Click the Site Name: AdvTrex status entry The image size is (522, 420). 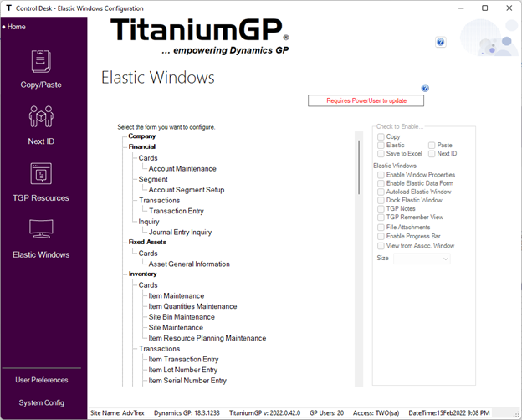click(117, 413)
